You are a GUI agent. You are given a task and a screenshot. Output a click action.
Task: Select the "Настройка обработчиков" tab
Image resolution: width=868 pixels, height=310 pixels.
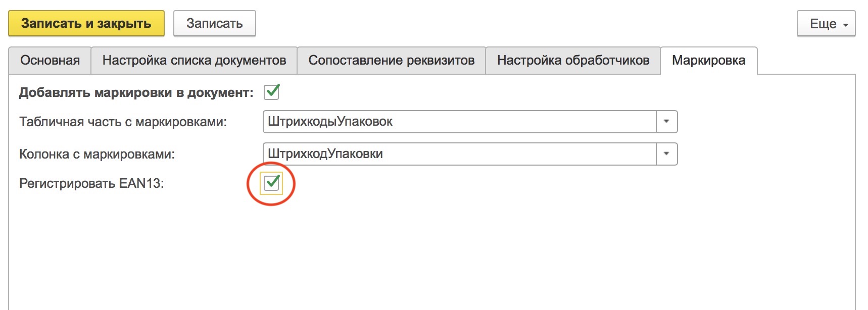[x=573, y=61]
